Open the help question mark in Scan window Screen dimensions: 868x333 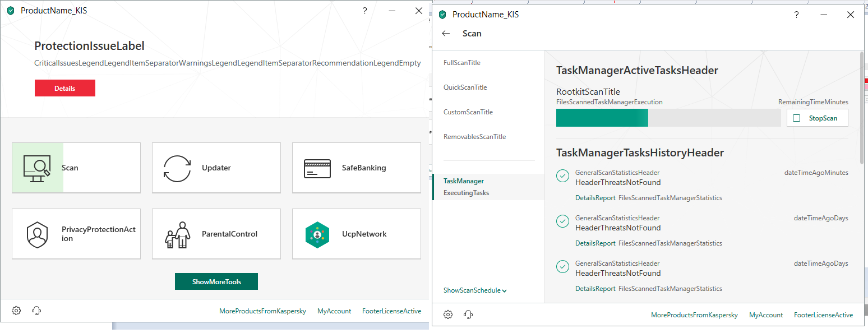pyautogui.click(x=796, y=15)
